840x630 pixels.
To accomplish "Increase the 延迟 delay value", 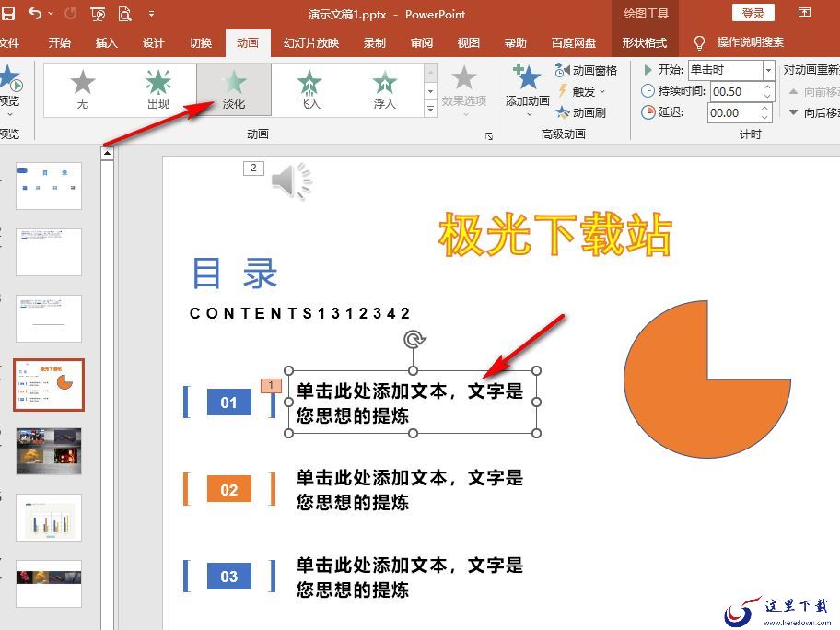I will point(764,108).
